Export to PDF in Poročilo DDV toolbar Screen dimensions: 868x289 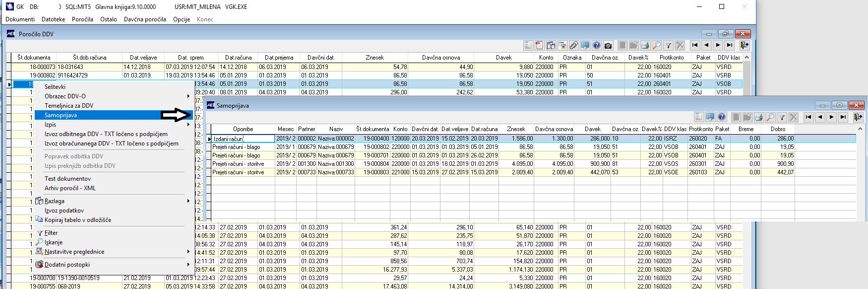click(x=540, y=45)
